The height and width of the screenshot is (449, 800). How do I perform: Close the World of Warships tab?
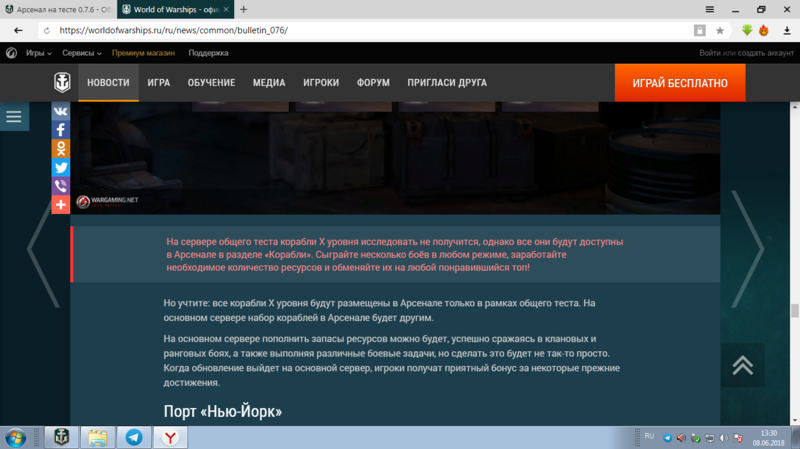226,9
